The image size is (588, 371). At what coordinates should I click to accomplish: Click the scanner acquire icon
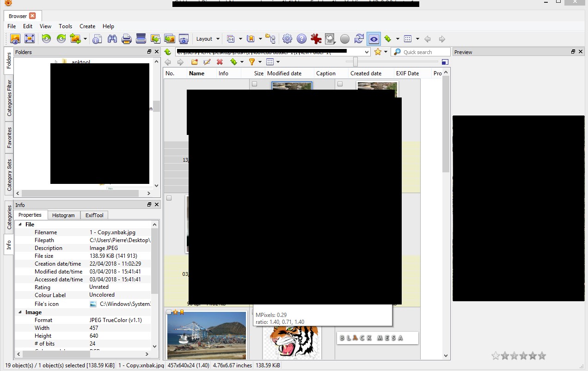pyautogui.click(x=141, y=39)
